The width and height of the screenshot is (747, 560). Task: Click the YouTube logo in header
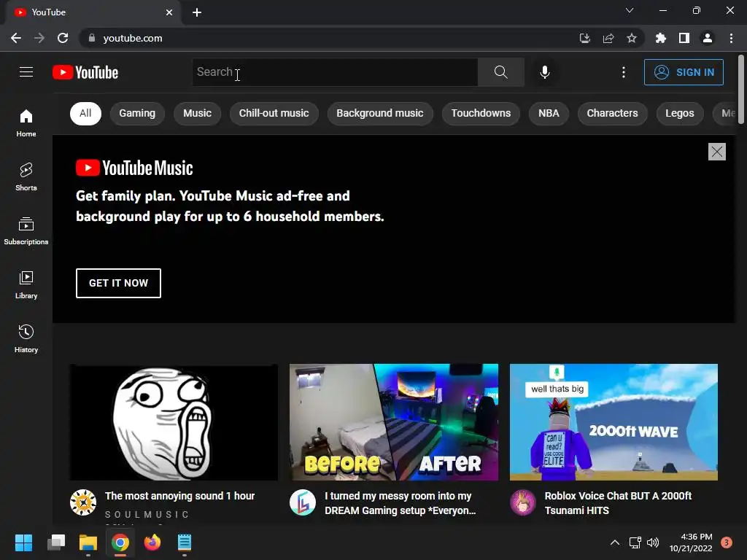point(85,72)
